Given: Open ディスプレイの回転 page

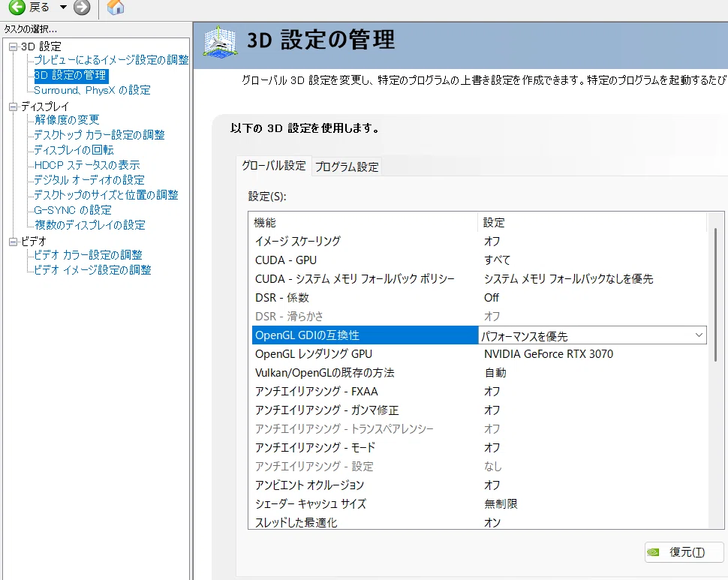Looking at the screenshot, I should coord(74,150).
